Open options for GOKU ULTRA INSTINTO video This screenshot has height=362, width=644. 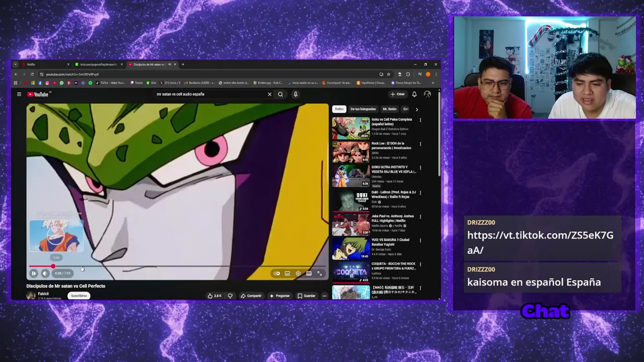pyautogui.click(x=420, y=168)
